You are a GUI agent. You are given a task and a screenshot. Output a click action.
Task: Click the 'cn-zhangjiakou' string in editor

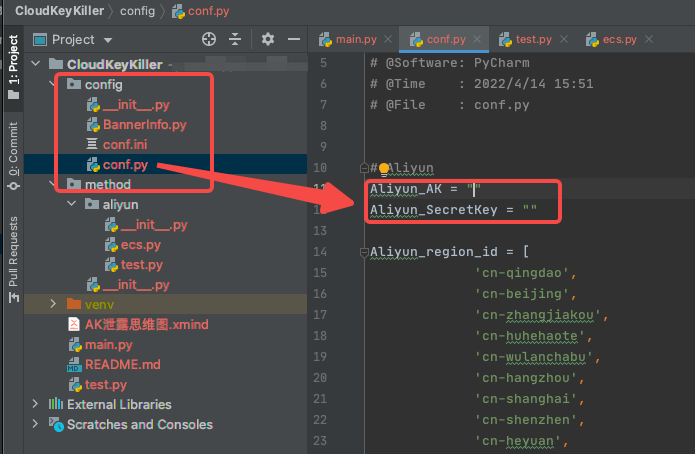(x=538, y=315)
